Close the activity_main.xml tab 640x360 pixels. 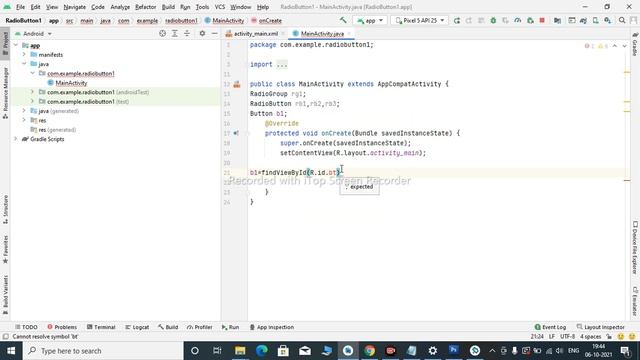(283, 33)
